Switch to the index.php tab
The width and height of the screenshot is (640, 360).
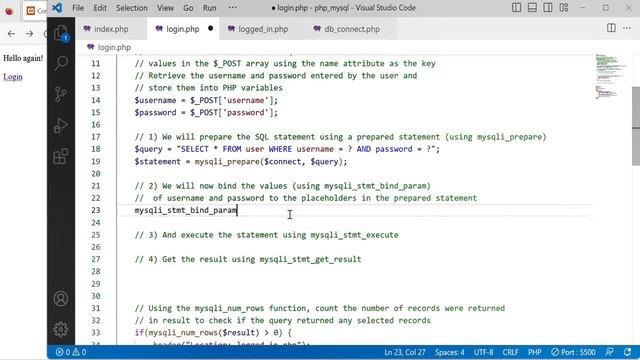point(111,29)
